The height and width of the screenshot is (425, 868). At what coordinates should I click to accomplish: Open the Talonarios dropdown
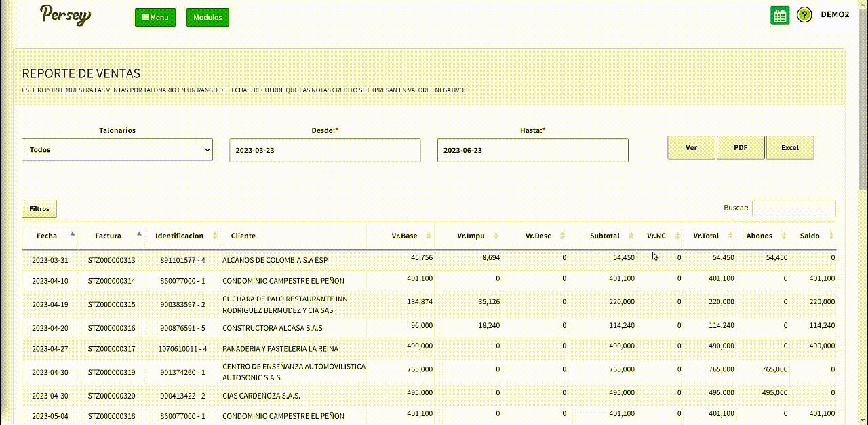[x=117, y=150]
